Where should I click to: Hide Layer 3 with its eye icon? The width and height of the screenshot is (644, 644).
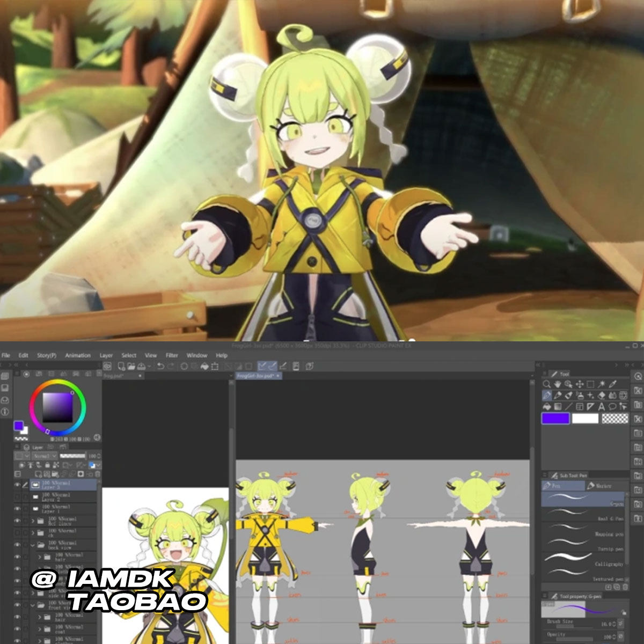pyautogui.click(x=17, y=485)
